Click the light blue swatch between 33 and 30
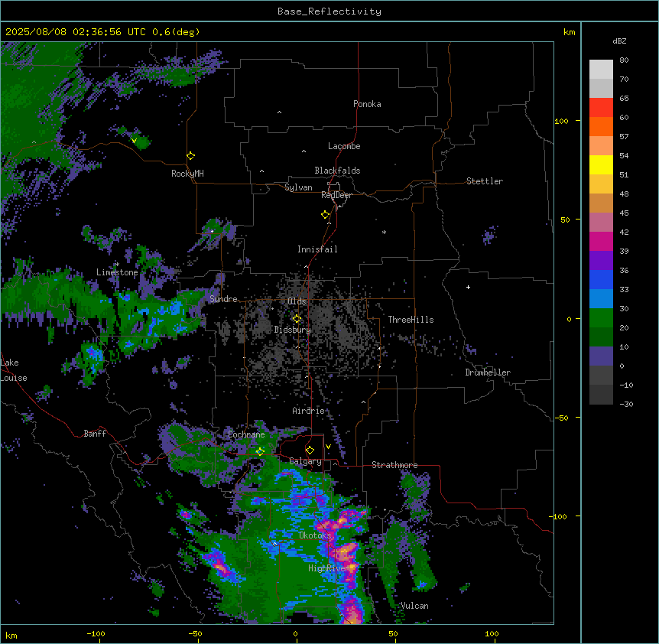Viewport: 659px width, 644px height. [601, 299]
